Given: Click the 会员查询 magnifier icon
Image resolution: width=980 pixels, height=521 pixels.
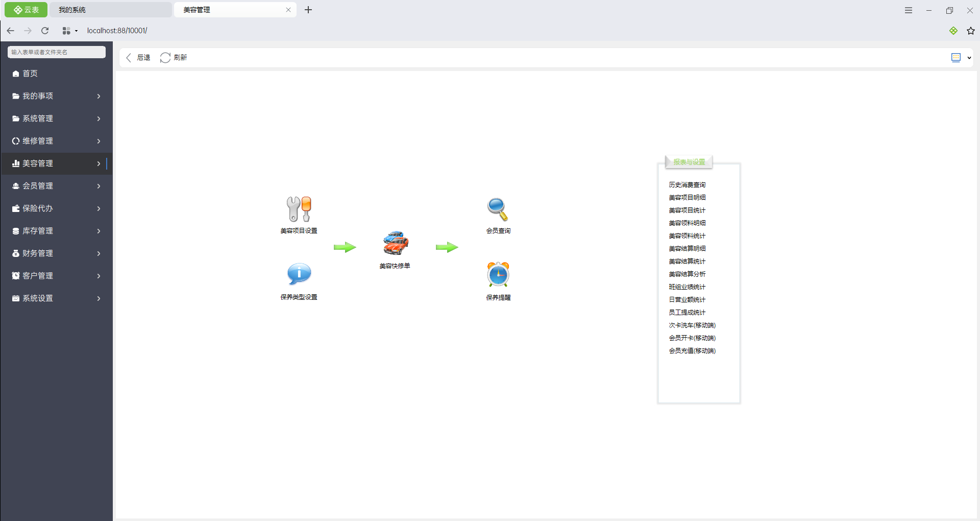Looking at the screenshot, I should pyautogui.click(x=498, y=209).
